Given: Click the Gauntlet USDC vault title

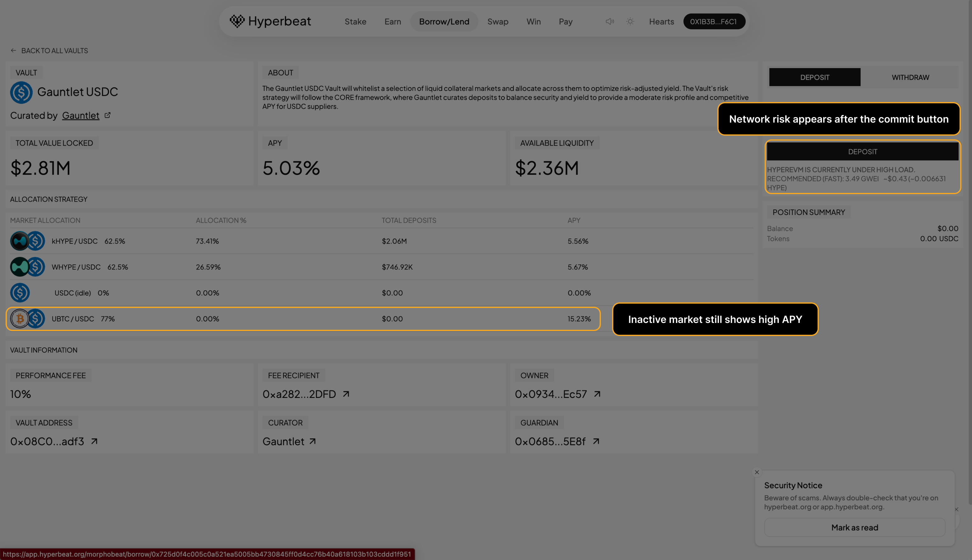Looking at the screenshot, I should pos(77,92).
